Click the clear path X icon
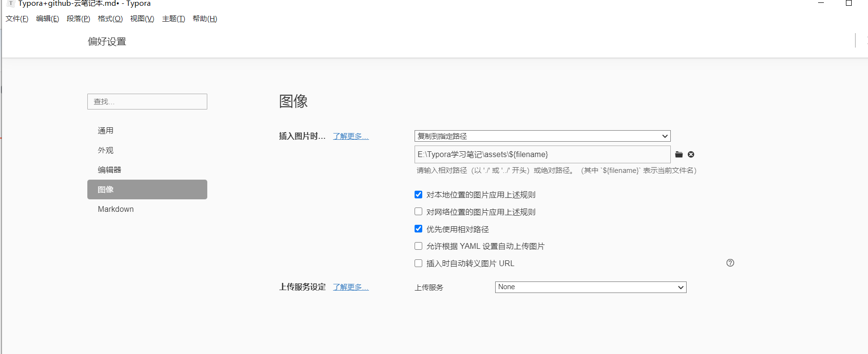The width and height of the screenshot is (868, 354). 691,154
